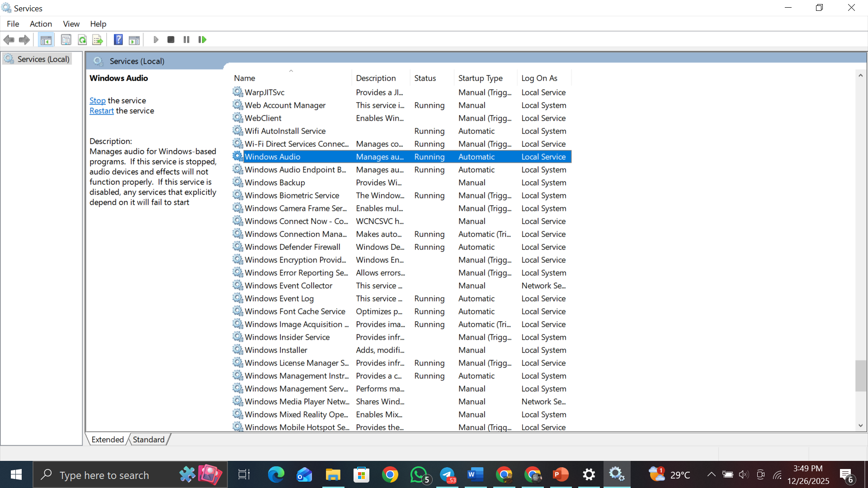Select Windows Insider Service row
The height and width of the screenshot is (488, 868).
click(402, 337)
